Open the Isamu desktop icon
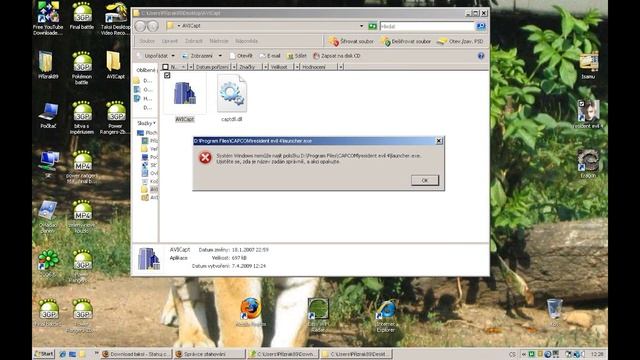 (588, 65)
